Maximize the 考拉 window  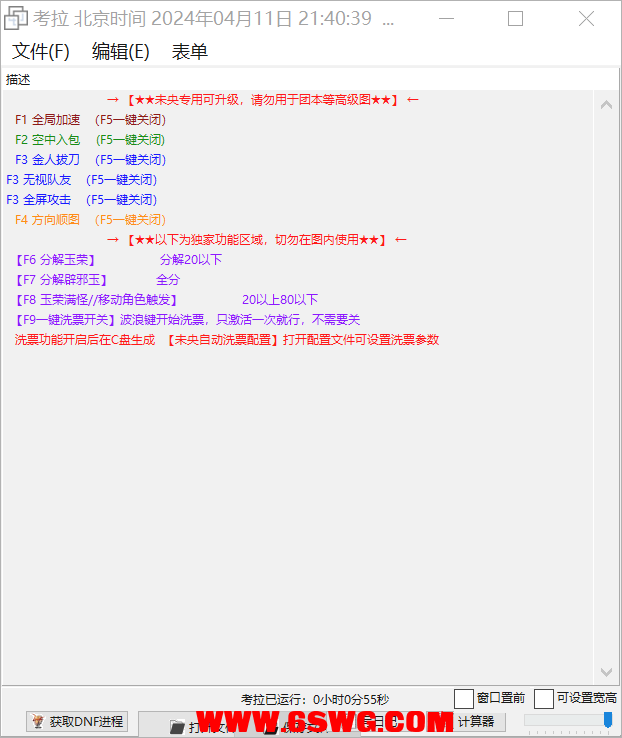(x=516, y=19)
